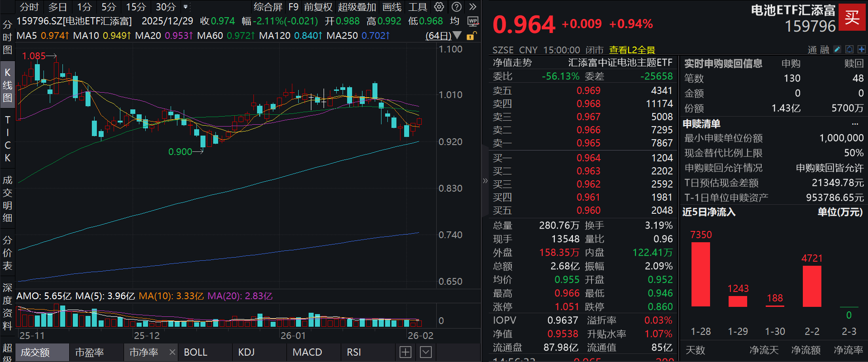Click the WP icon beside the quote line
Image resolution: width=868 pixels, height=362 pixels.
[473, 21]
